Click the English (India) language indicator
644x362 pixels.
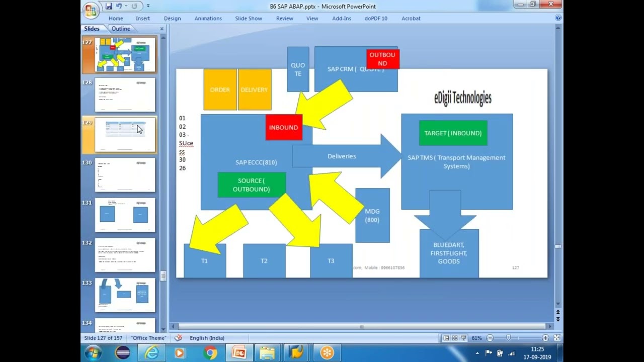point(207,338)
